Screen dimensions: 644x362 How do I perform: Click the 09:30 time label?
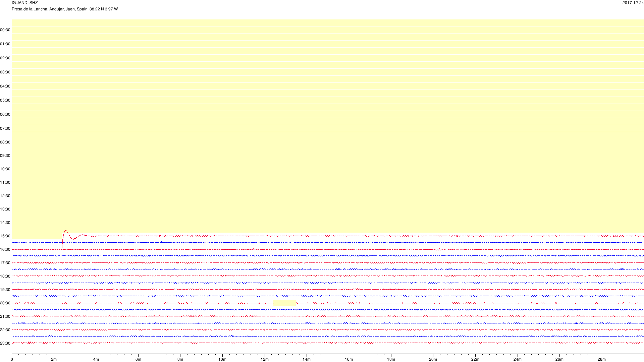(5, 156)
